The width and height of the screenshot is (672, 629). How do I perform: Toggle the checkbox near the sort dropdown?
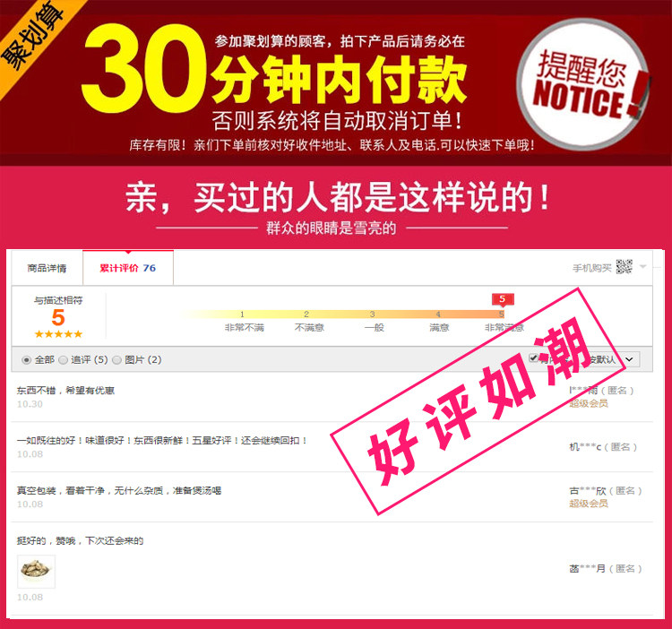(x=533, y=358)
